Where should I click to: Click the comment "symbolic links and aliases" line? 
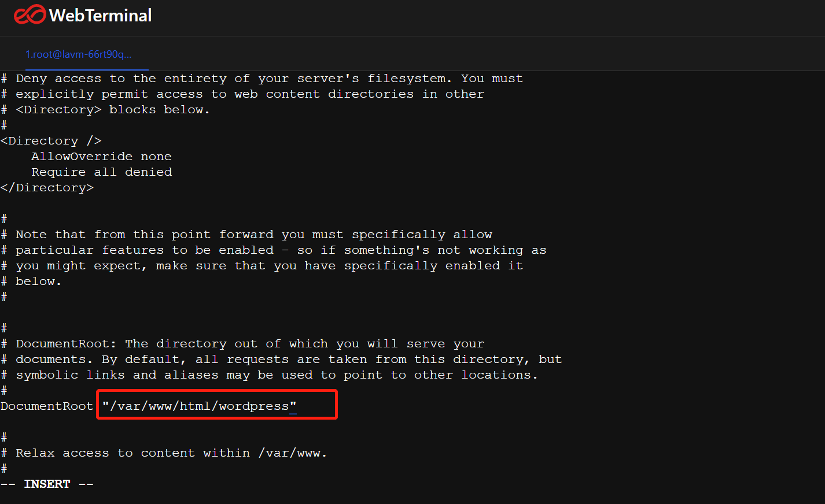pos(270,375)
